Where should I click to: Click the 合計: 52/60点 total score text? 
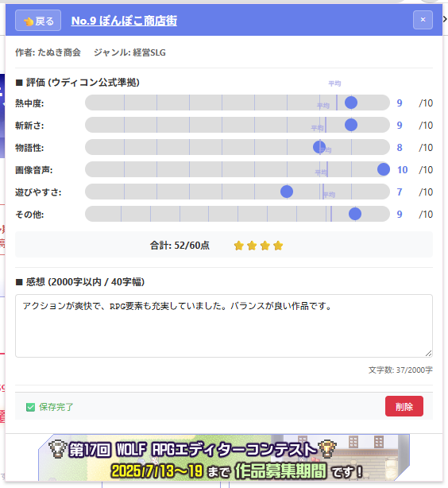(x=180, y=246)
